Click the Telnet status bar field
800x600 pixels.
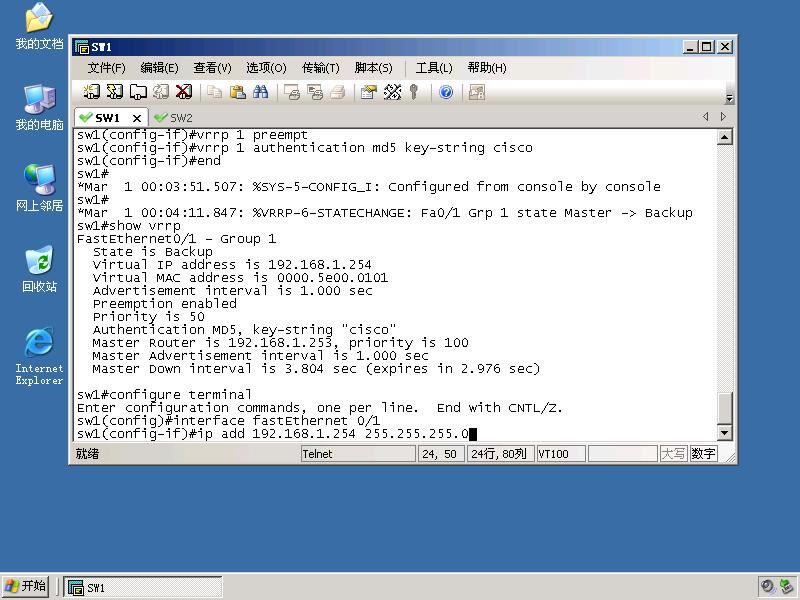(x=358, y=454)
